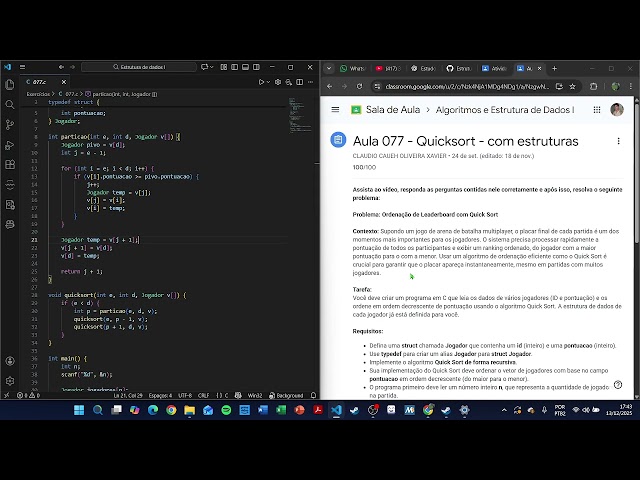Open the Google account avatar
Screen dimensions: 640x480
coord(617,110)
